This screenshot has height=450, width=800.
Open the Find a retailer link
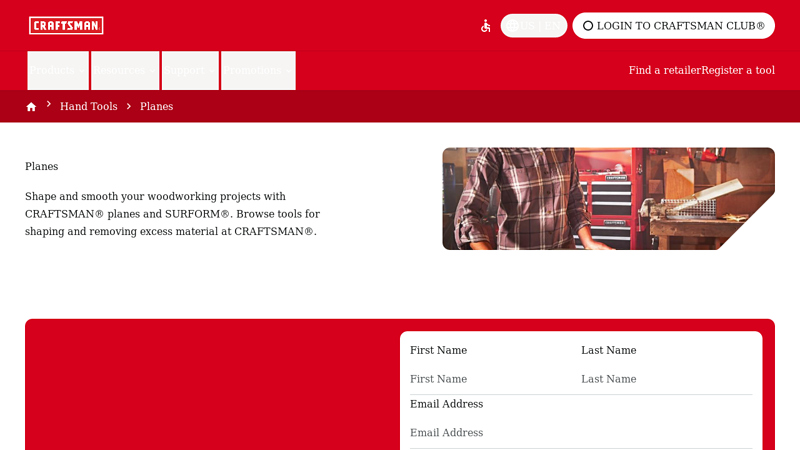665,70
